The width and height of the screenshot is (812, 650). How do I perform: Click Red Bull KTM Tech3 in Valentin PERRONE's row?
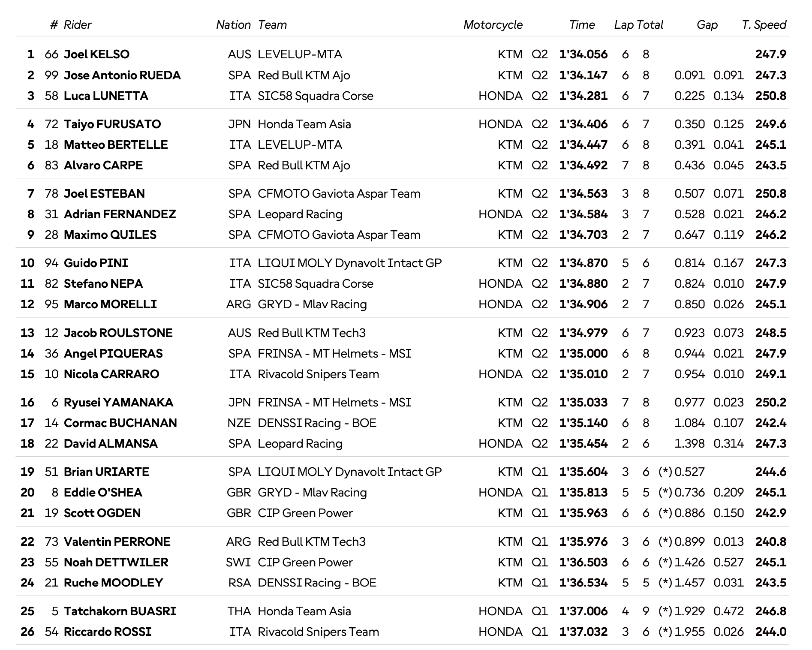coord(312,542)
